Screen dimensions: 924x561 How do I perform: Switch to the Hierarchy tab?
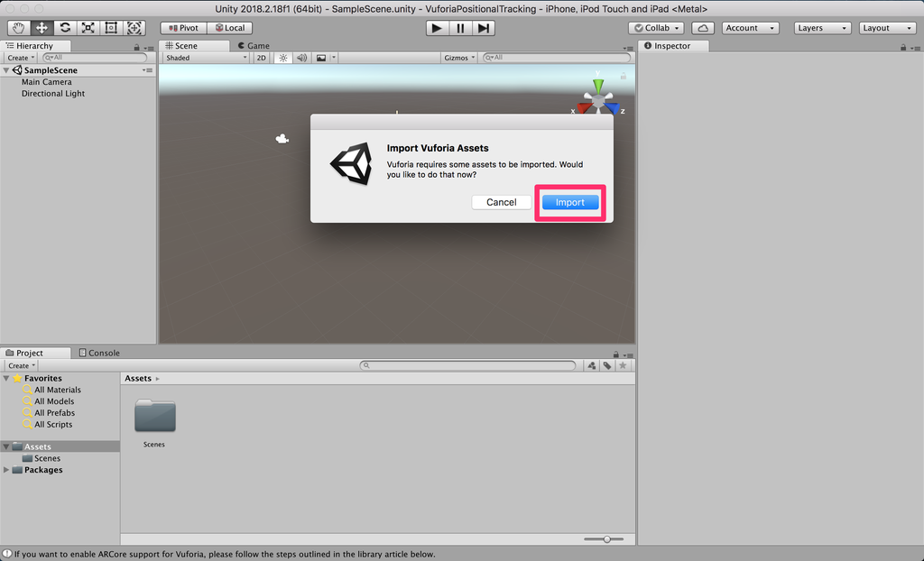point(35,45)
